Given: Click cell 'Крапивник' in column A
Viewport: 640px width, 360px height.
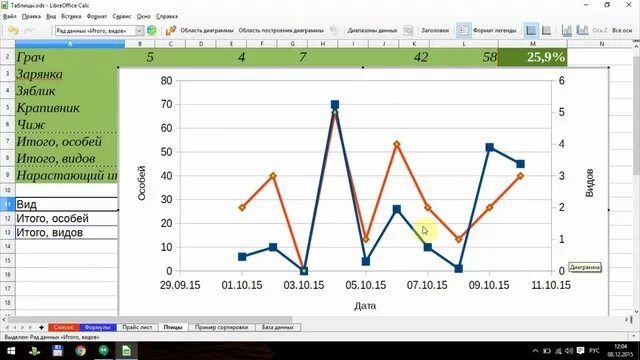Looking at the screenshot, I should point(67,108).
